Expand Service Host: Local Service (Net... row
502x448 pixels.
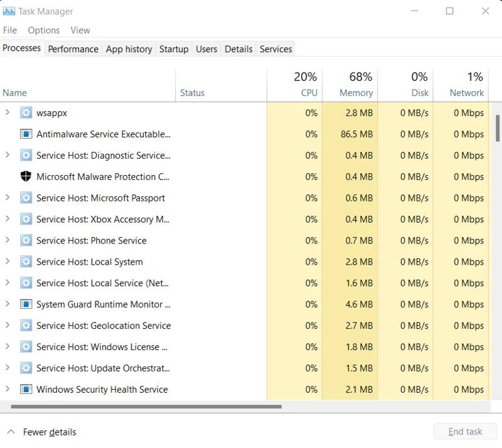[x=8, y=283]
